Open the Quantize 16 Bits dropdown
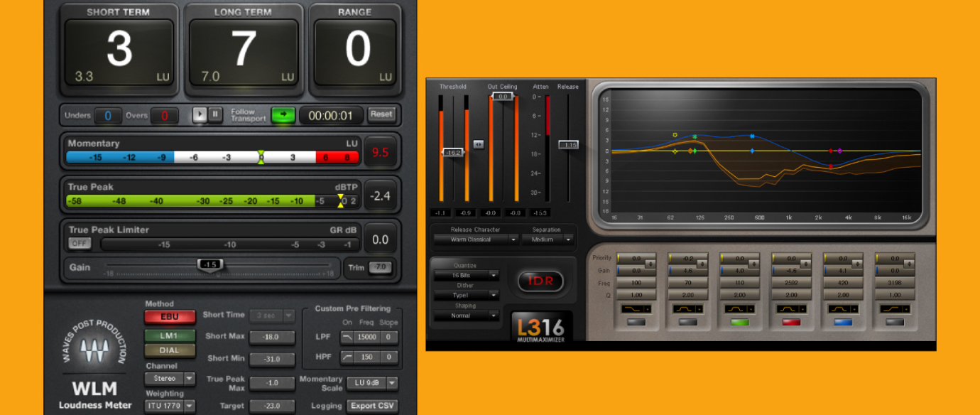This screenshot has height=415, width=980. click(467, 275)
